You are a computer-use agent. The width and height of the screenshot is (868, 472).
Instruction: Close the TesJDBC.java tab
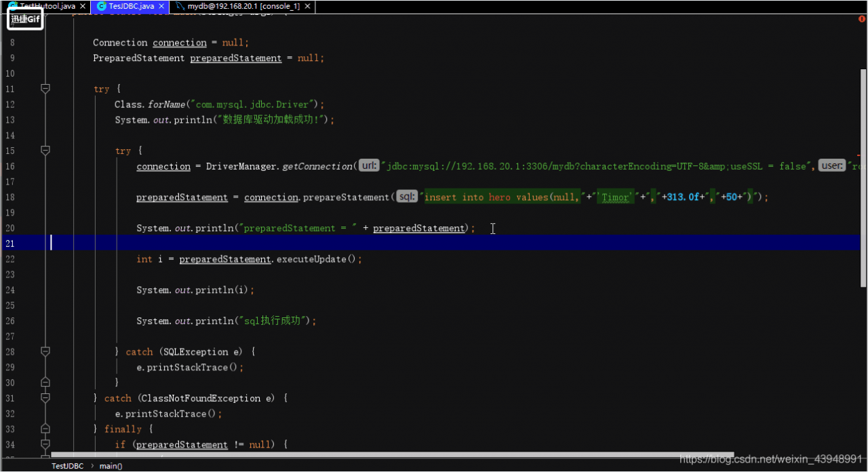pyautogui.click(x=161, y=6)
